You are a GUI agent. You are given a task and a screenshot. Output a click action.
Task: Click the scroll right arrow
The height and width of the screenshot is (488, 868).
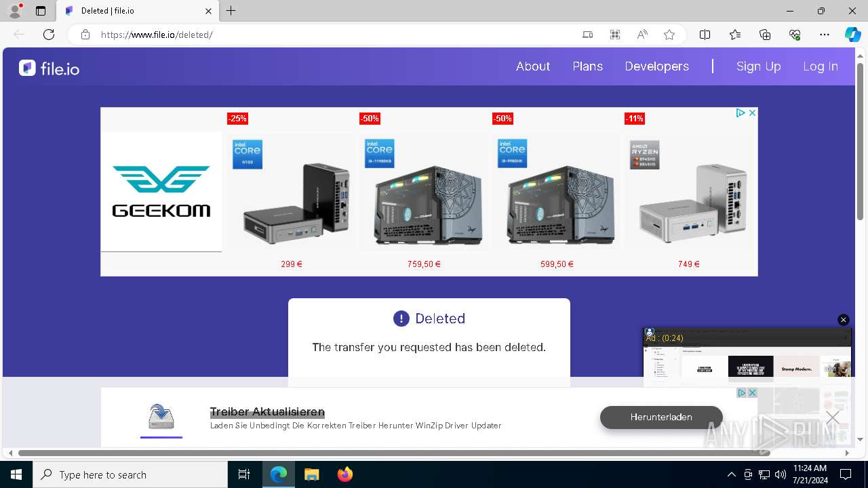pyautogui.click(x=847, y=453)
